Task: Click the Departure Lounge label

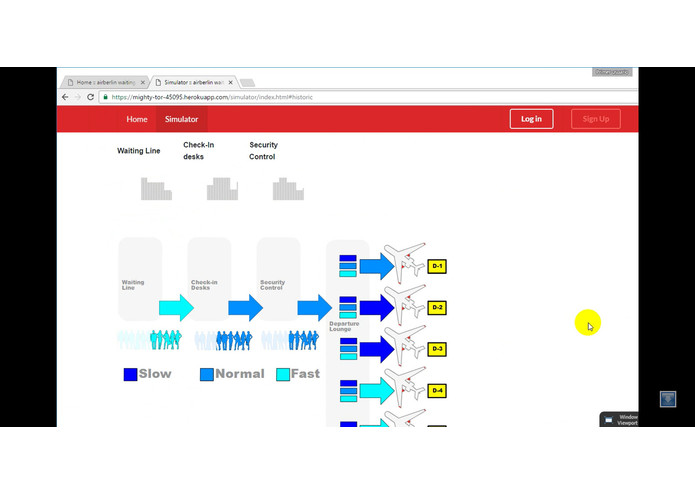Action: coord(344,327)
